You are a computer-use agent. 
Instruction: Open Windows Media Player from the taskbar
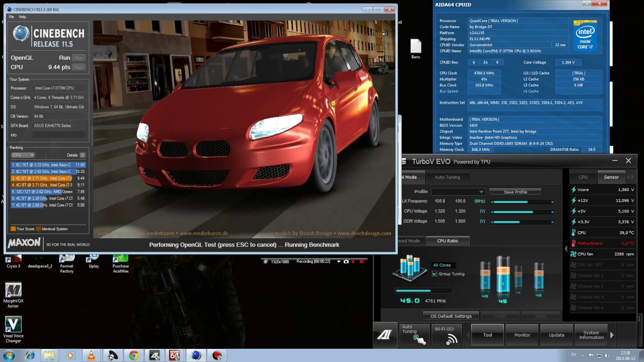(x=70, y=355)
